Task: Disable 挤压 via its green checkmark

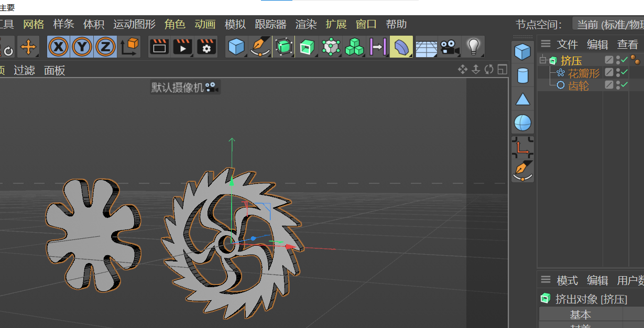Action: 624,60
